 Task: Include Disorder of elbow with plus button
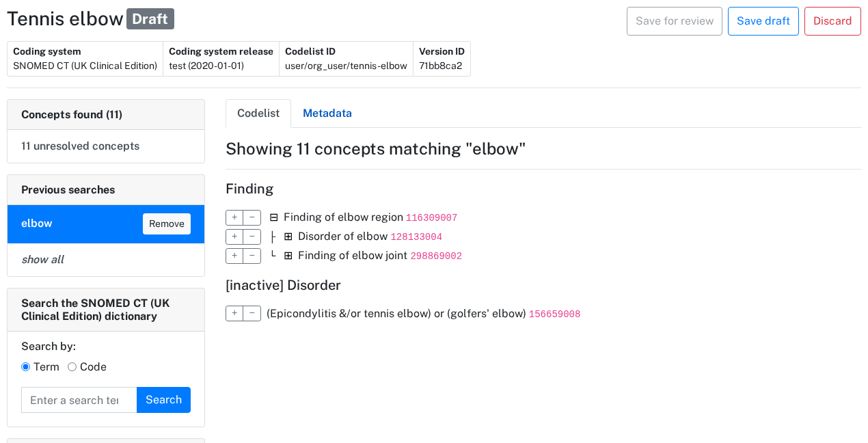(x=234, y=237)
